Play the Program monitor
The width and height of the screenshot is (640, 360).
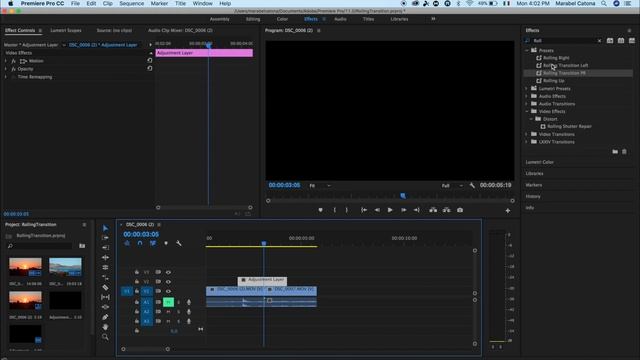[x=390, y=210]
